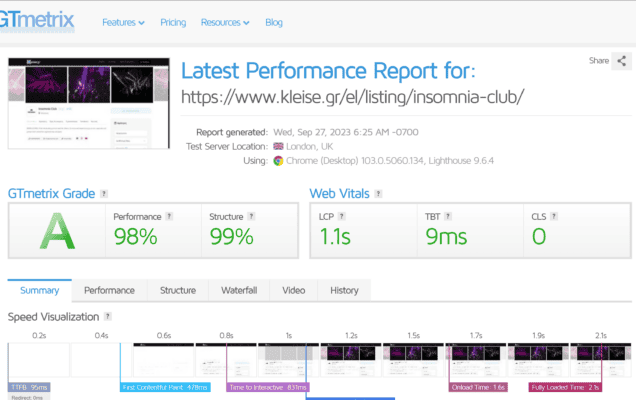Click the Redirect 0ms label
Screen dimensions: 636x400
pos(27,398)
